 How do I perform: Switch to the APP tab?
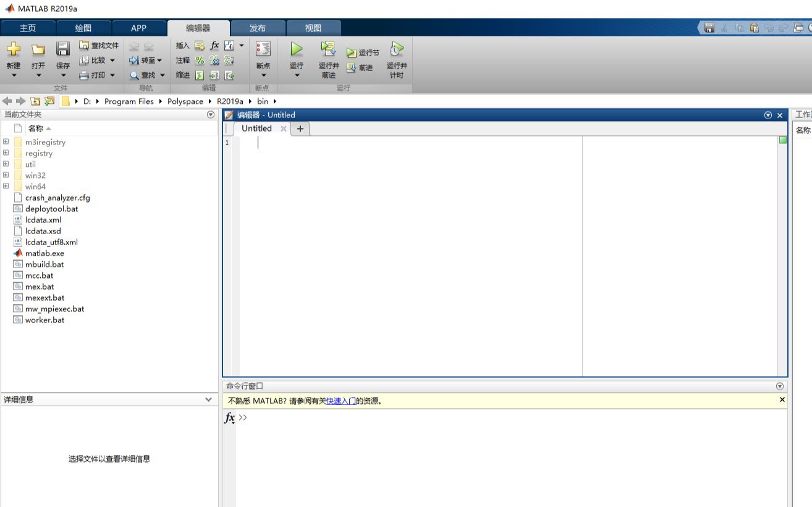(139, 28)
